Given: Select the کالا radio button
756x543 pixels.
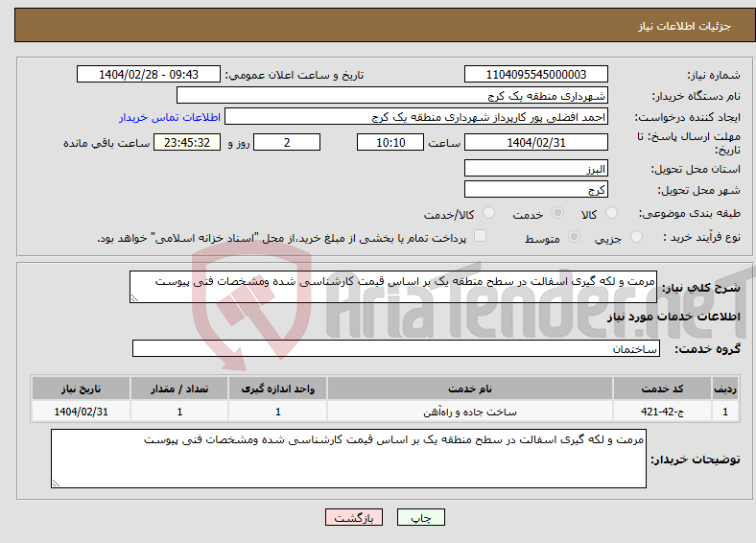Looking at the screenshot, I should click(611, 213).
